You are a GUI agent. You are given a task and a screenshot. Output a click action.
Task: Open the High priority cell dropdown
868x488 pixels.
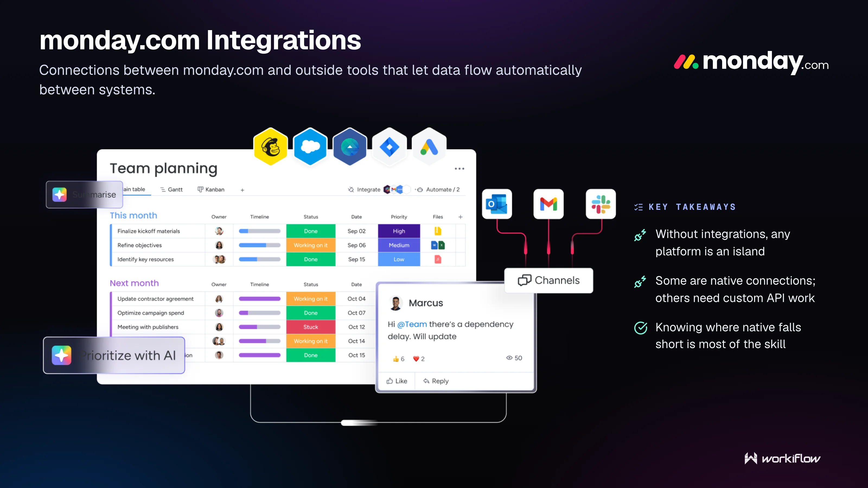click(399, 231)
